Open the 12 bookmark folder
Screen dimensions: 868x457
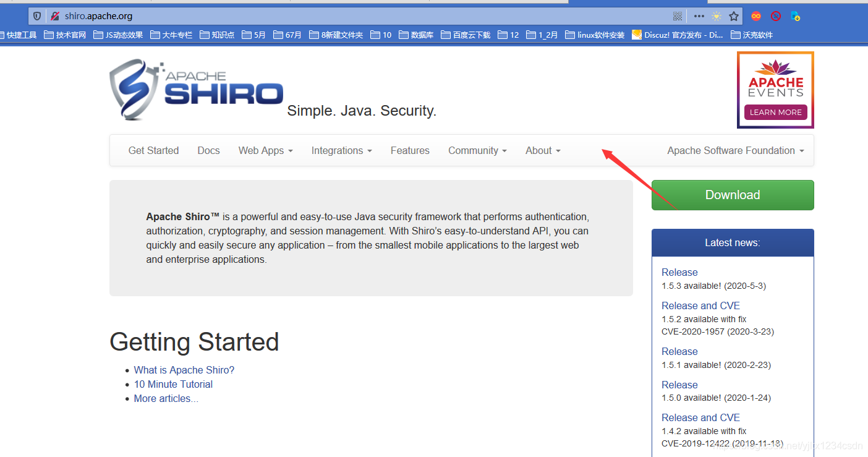pyautogui.click(x=508, y=35)
